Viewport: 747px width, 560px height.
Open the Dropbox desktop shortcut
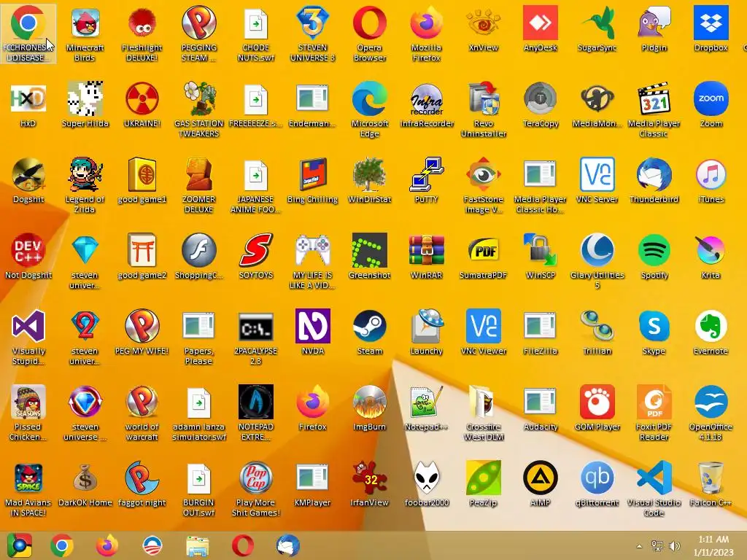[711, 23]
